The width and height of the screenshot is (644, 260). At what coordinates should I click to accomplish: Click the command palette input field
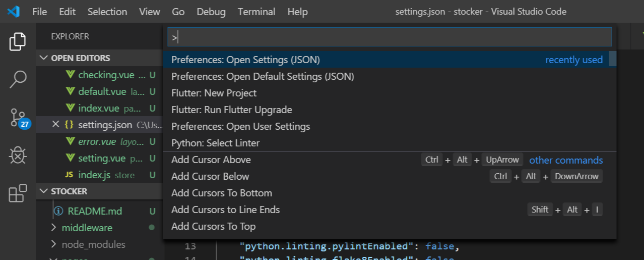[x=390, y=37]
